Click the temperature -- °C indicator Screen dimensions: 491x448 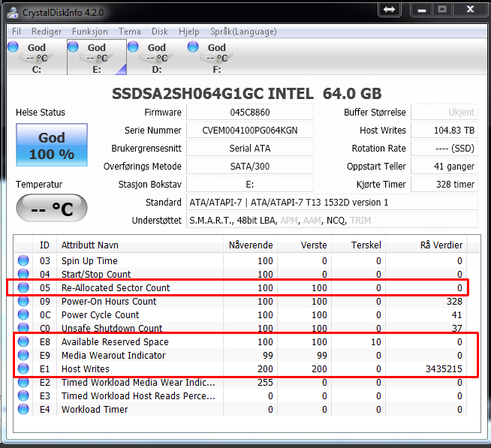(52, 208)
